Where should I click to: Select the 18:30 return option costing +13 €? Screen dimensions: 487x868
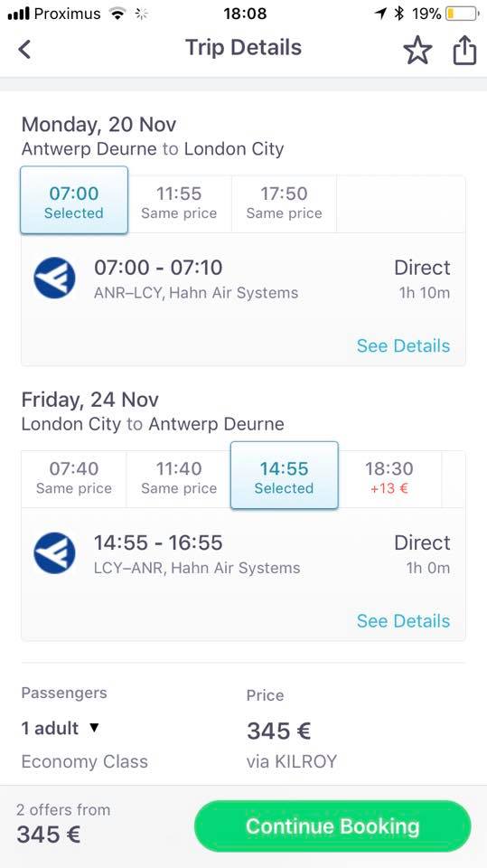(389, 478)
